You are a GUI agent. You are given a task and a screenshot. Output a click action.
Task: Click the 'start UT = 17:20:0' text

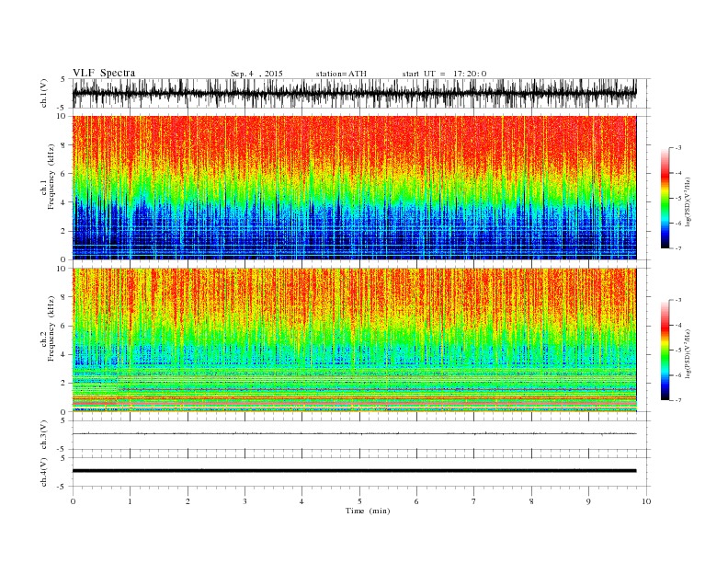(x=444, y=74)
